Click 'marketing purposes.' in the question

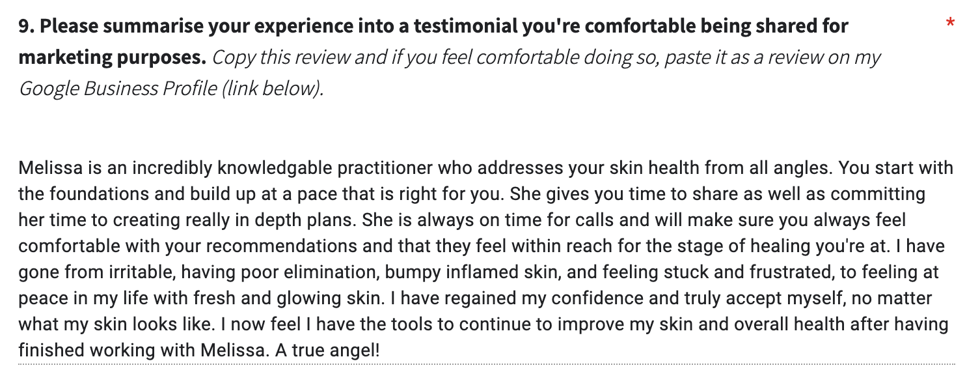(113, 57)
